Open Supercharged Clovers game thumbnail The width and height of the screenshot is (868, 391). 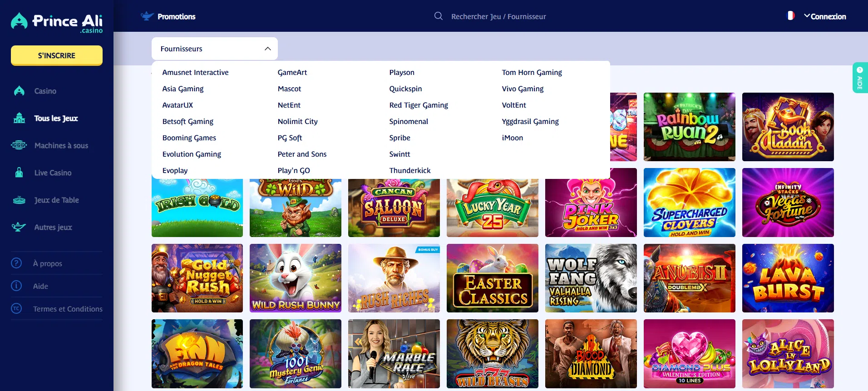coord(689,203)
